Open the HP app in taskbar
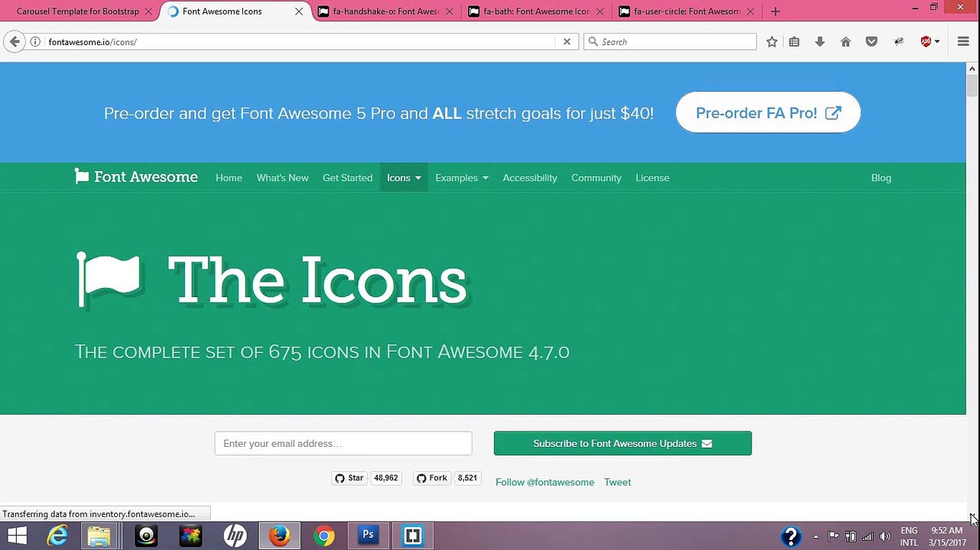Screen dimensions: 980x550 coord(235,536)
